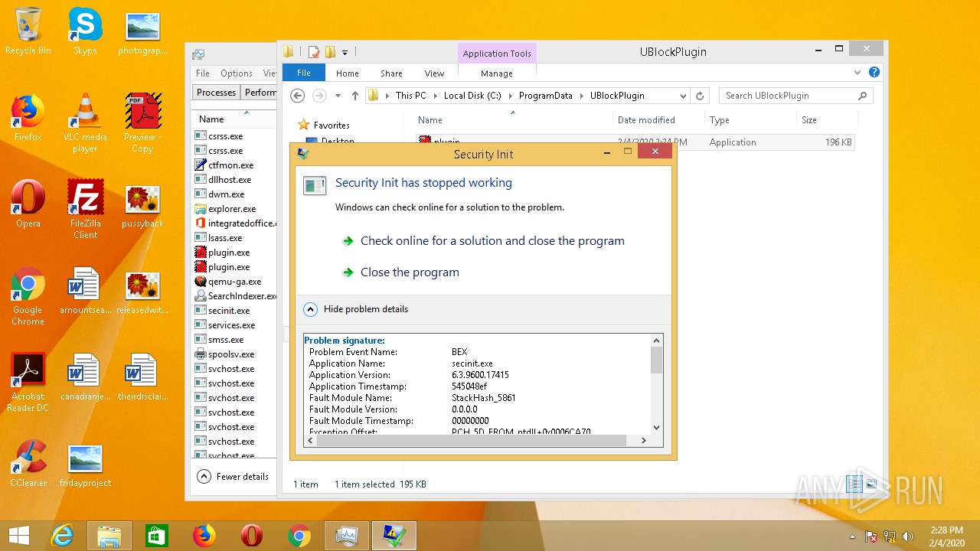
Task: Open the Google Chrome desktop shortcut
Action: pyautogui.click(x=28, y=296)
